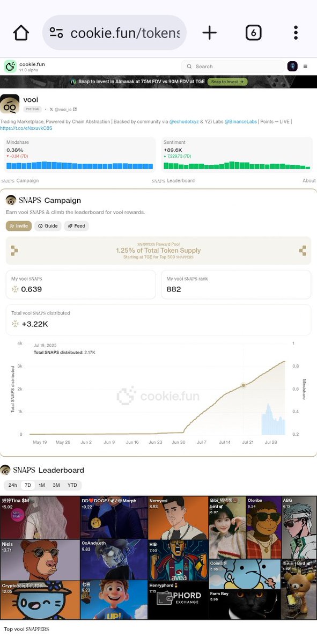Open the 婷婷Tina $M leaderboard tile
This screenshot has height=644, width=317.
(40, 517)
